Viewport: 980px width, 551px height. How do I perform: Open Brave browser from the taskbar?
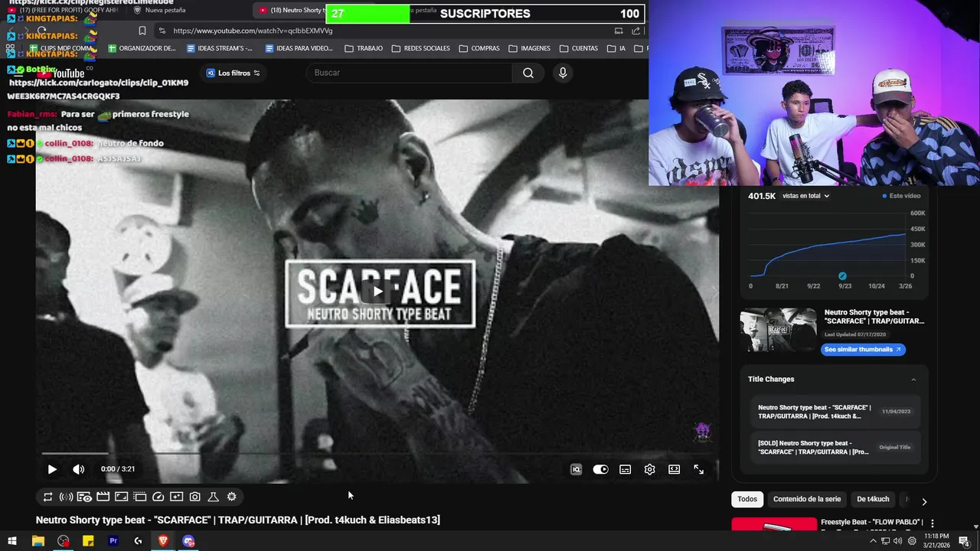pyautogui.click(x=163, y=541)
